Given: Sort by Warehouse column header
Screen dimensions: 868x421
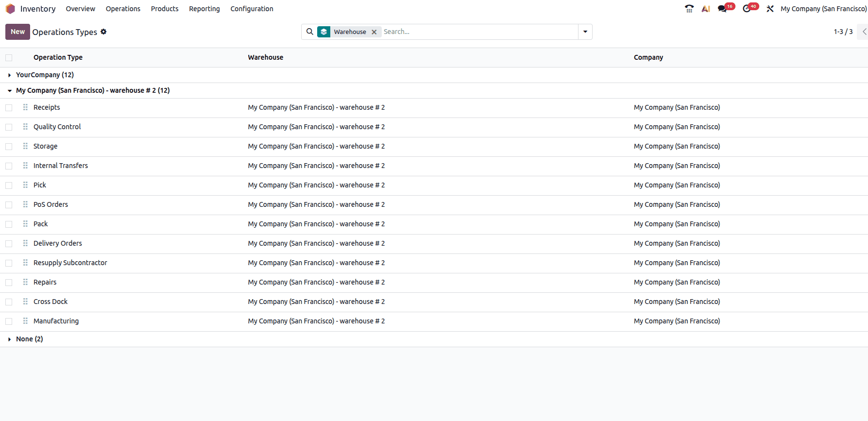Looking at the screenshot, I should tap(266, 57).
